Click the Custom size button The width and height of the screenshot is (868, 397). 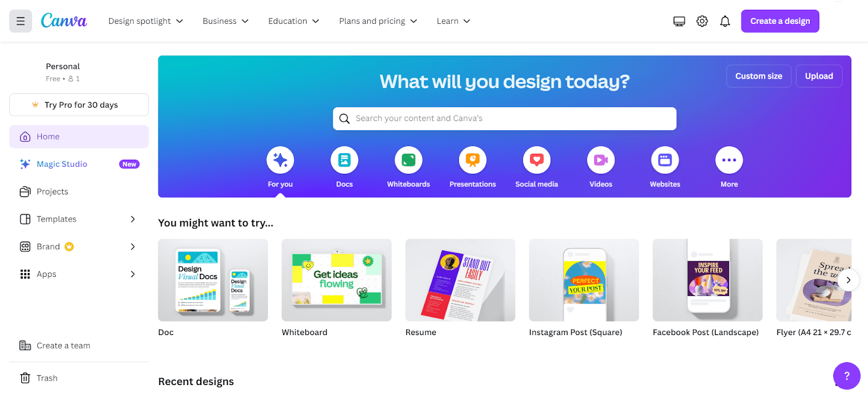click(759, 76)
